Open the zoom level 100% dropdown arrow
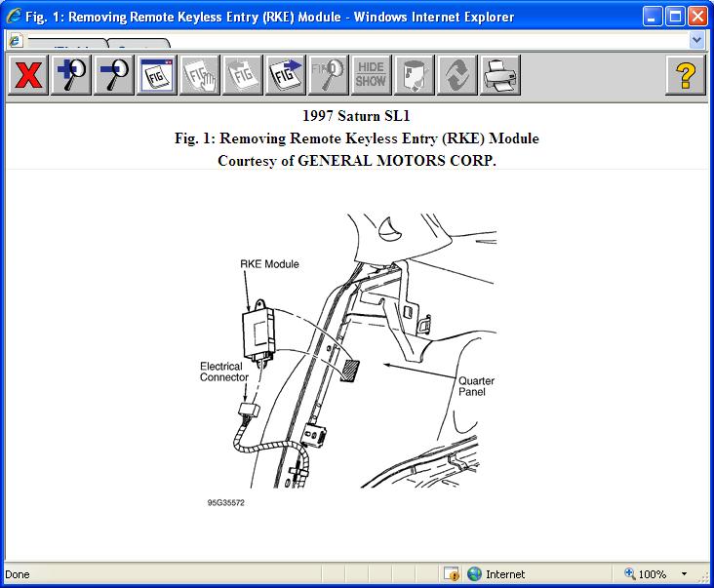Screen dimensions: 714x588 click(684, 574)
